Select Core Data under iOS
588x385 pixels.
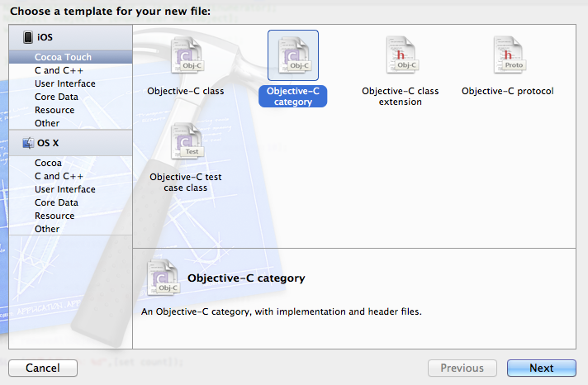[x=70, y=97]
